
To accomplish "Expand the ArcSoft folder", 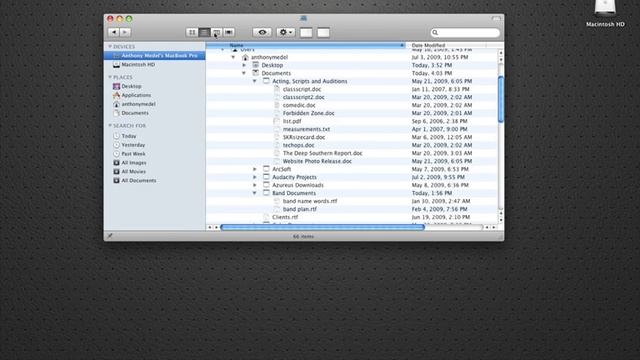I will click(x=255, y=169).
